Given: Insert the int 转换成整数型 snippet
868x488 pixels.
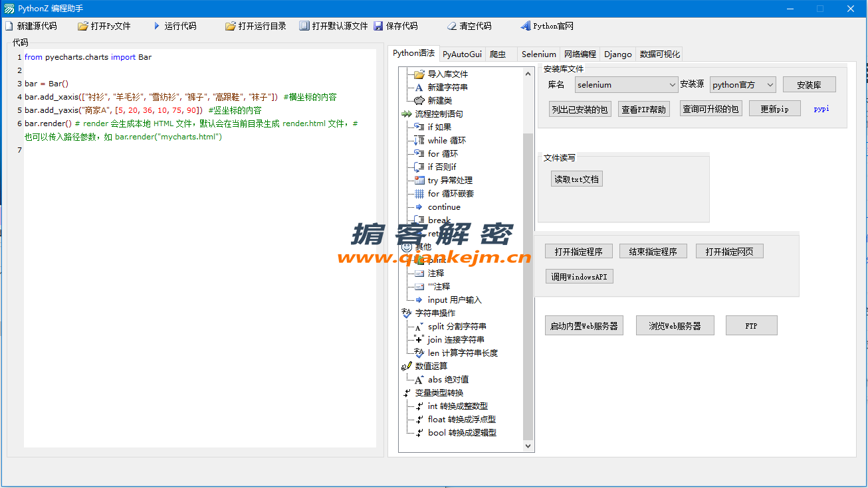Looking at the screenshot, I should pos(457,406).
